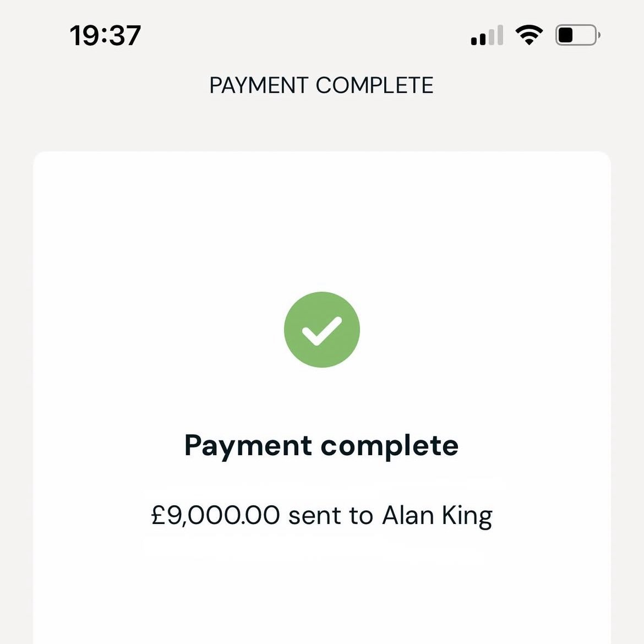Tap the cellular signal bars icon
Screen dimensions: 644x644
tap(487, 35)
